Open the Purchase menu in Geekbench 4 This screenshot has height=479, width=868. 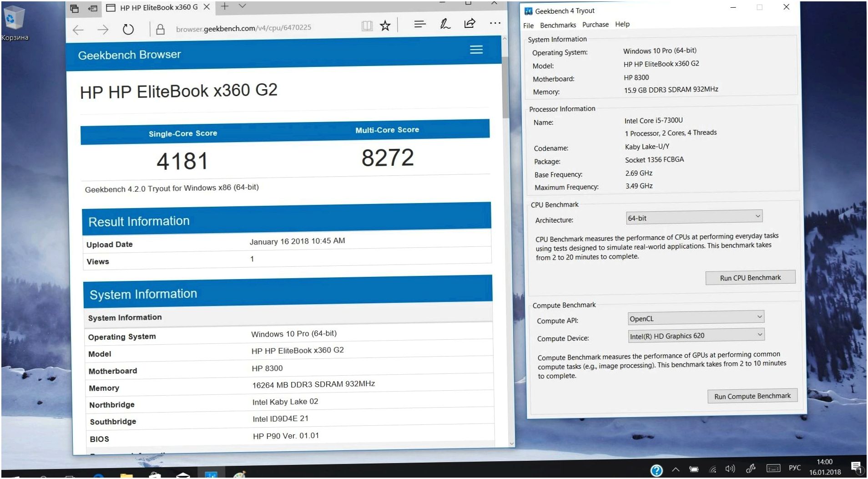coord(595,25)
